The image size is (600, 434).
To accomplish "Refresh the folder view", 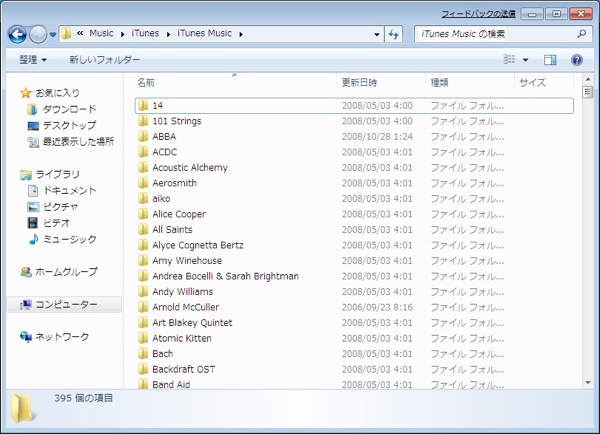I will tap(393, 34).
